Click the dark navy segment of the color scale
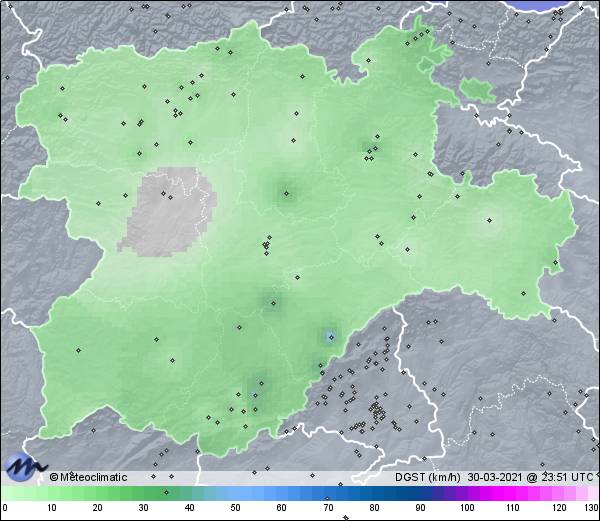Viewport: 600px width, 521px height. click(409, 493)
